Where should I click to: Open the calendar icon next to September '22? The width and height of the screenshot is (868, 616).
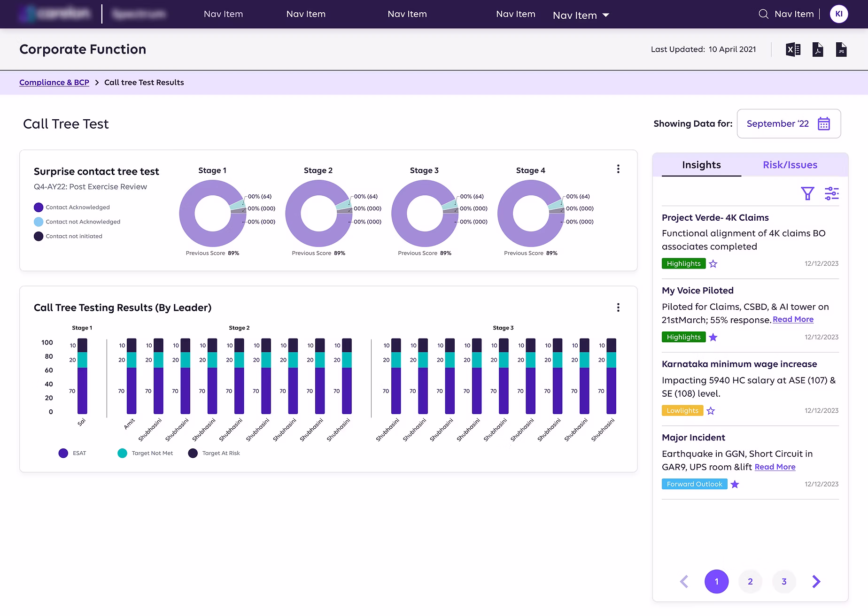[824, 123]
